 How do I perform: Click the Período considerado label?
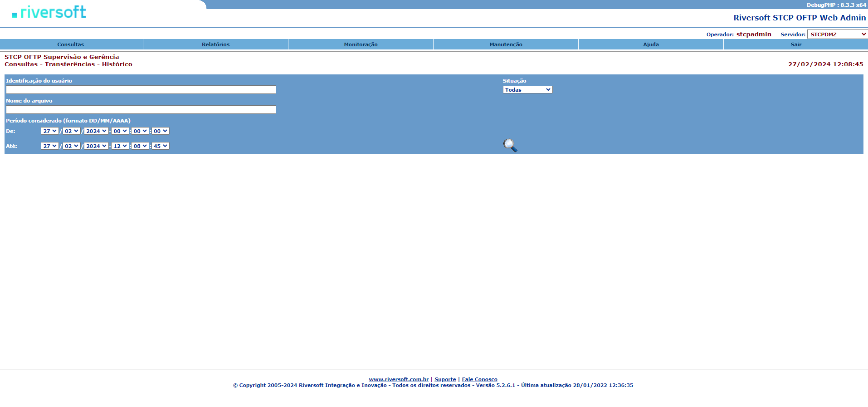pos(68,121)
